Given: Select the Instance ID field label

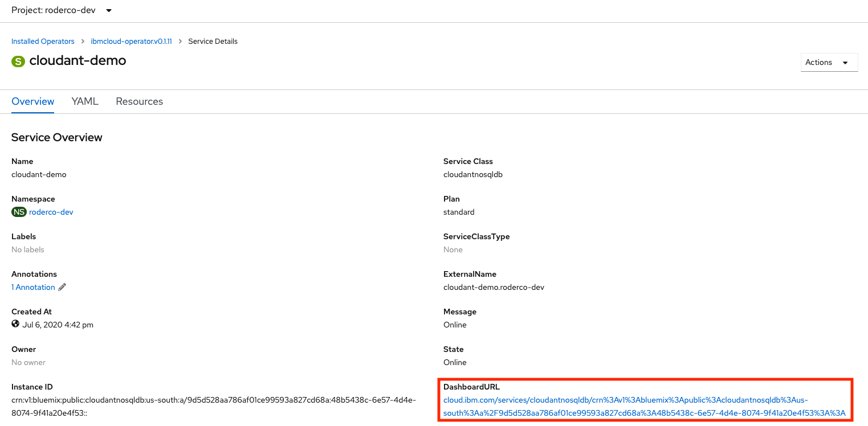Looking at the screenshot, I should (32, 387).
